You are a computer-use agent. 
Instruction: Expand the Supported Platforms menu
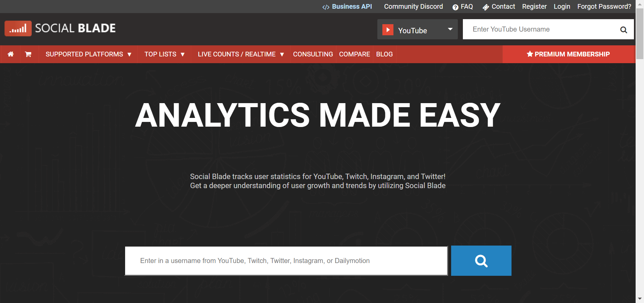pyautogui.click(x=89, y=54)
